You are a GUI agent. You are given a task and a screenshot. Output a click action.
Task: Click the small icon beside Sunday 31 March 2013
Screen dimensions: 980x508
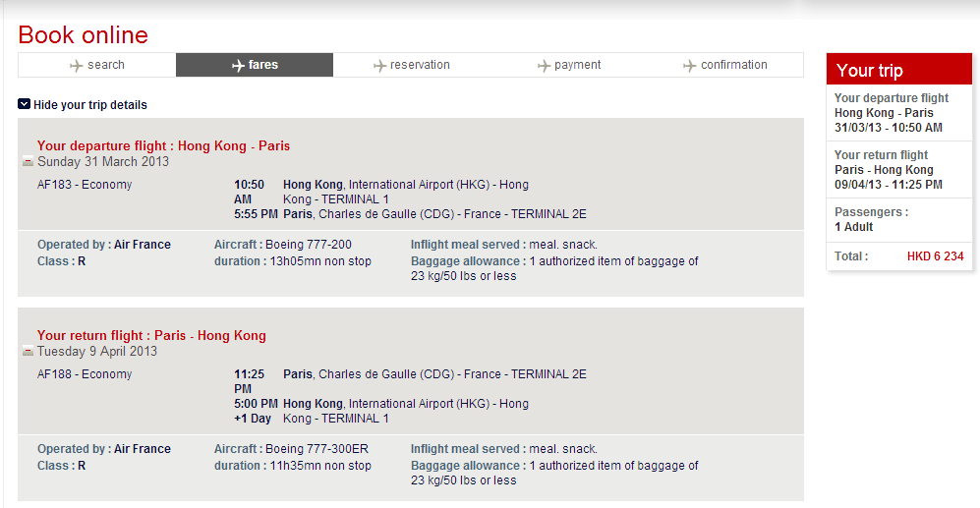[28, 162]
